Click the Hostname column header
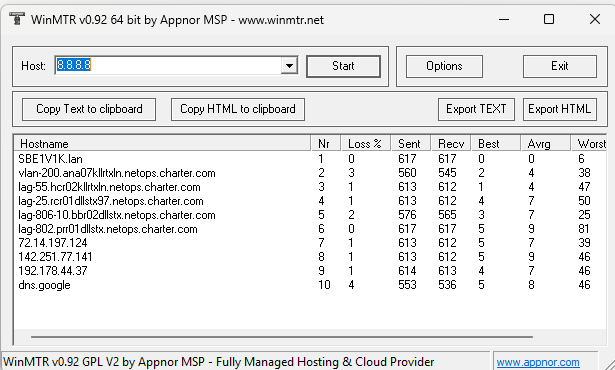Viewport: 615px width, 370px height. 162,144
